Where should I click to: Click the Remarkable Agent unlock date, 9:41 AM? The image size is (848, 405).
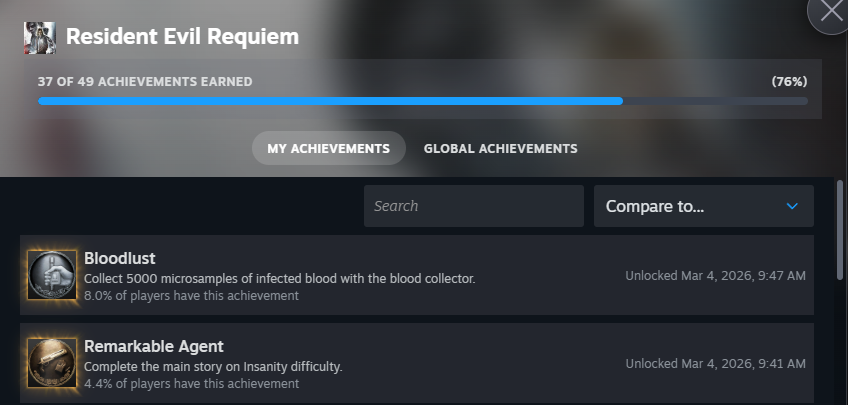715,363
